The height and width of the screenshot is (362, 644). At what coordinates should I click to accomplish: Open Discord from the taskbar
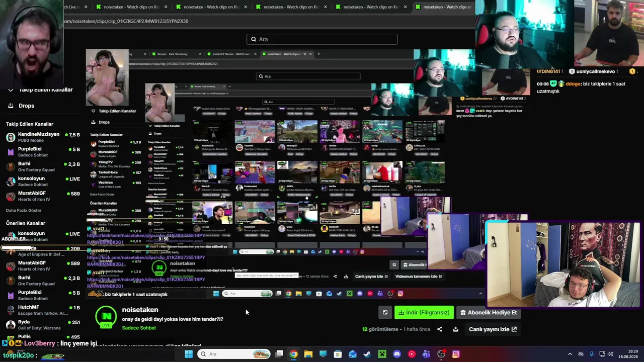click(397, 354)
